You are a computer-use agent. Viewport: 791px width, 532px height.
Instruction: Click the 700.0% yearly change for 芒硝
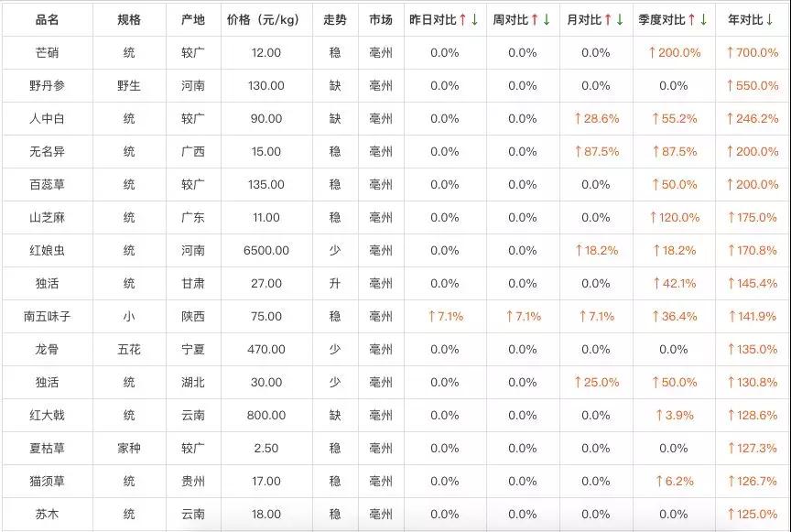click(753, 53)
